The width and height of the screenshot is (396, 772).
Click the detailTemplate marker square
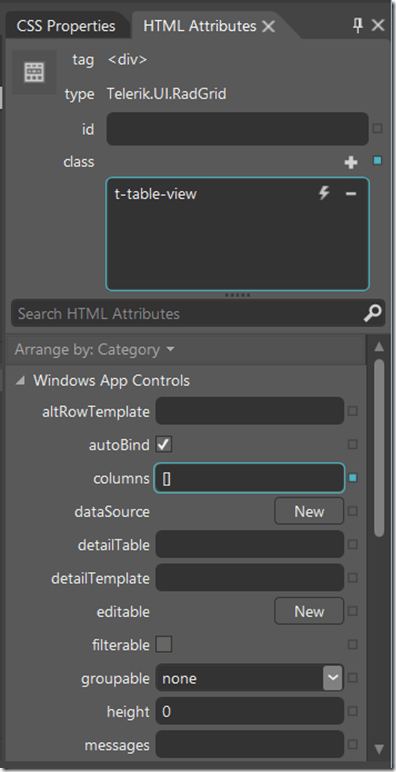pos(353,578)
